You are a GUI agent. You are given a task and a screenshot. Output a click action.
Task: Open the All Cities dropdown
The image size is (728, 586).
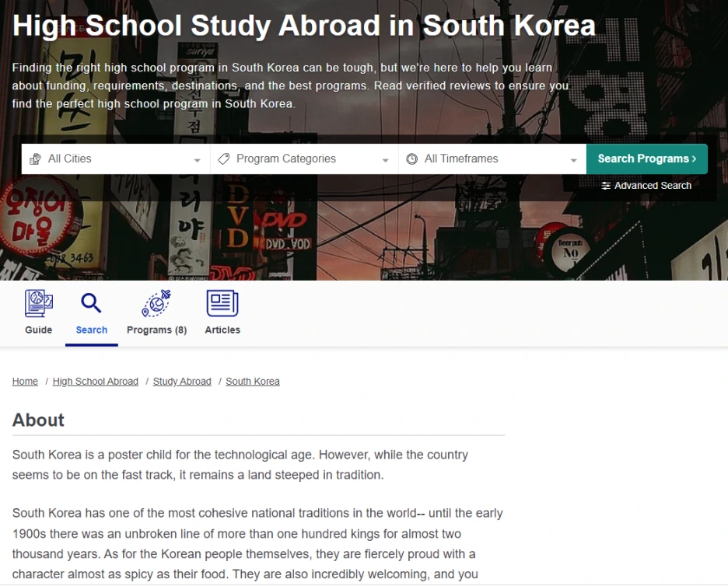[116, 159]
